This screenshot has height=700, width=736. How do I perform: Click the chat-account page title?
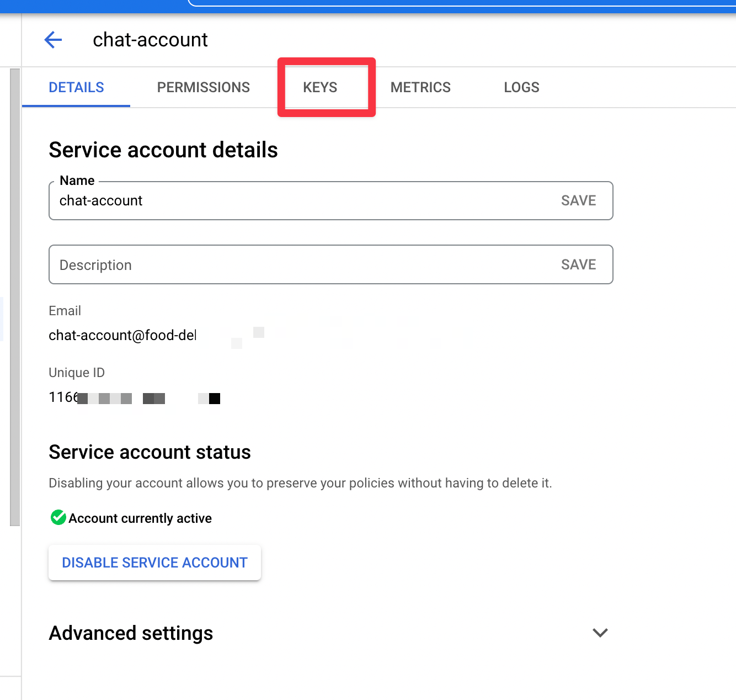[x=150, y=40]
